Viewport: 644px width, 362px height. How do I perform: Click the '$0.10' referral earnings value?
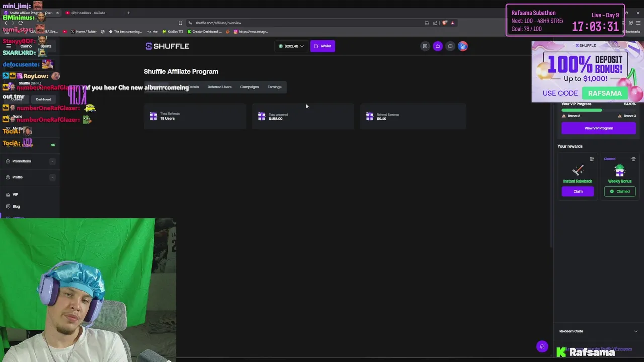382,119
